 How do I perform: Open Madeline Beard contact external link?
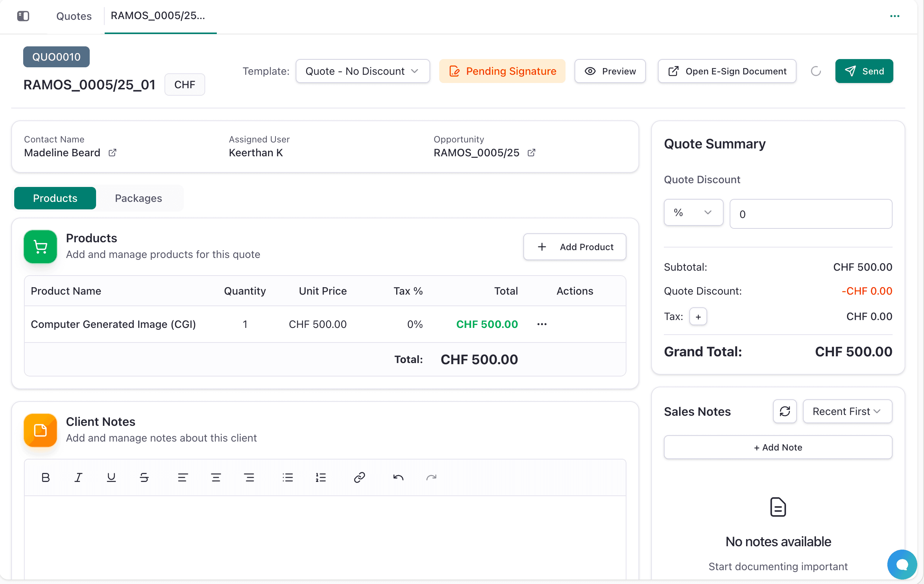coord(112,153)
